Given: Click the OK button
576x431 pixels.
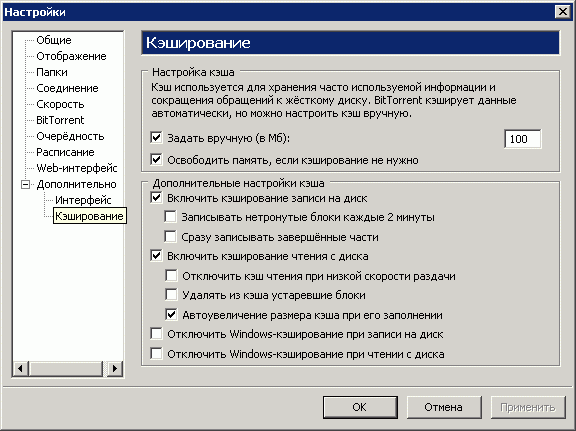Looking at the screenshot, I should coord(360,407).
